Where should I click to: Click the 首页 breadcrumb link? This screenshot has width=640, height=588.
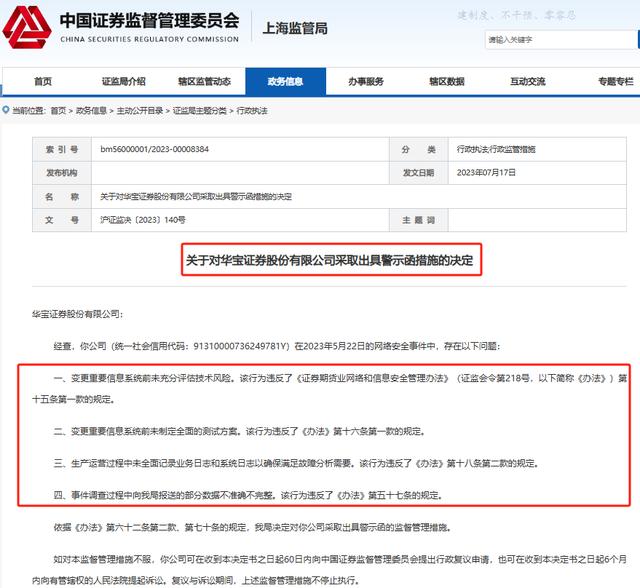point(58,110)
